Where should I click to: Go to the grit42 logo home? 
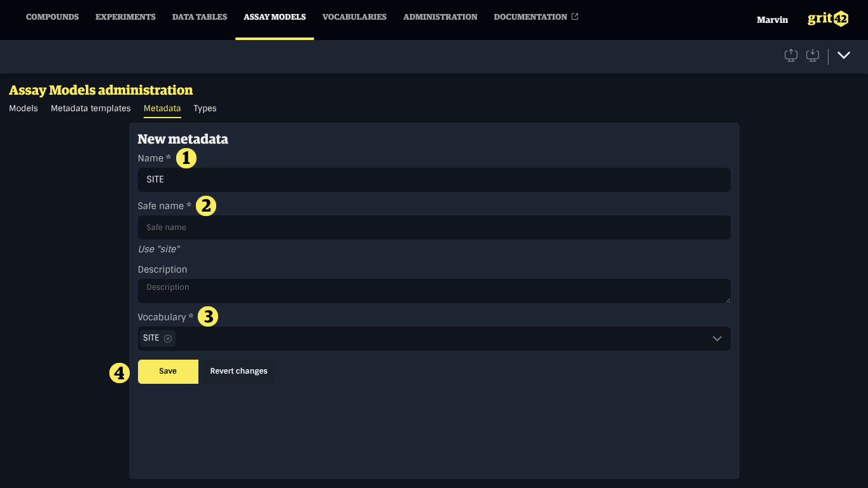828,19
